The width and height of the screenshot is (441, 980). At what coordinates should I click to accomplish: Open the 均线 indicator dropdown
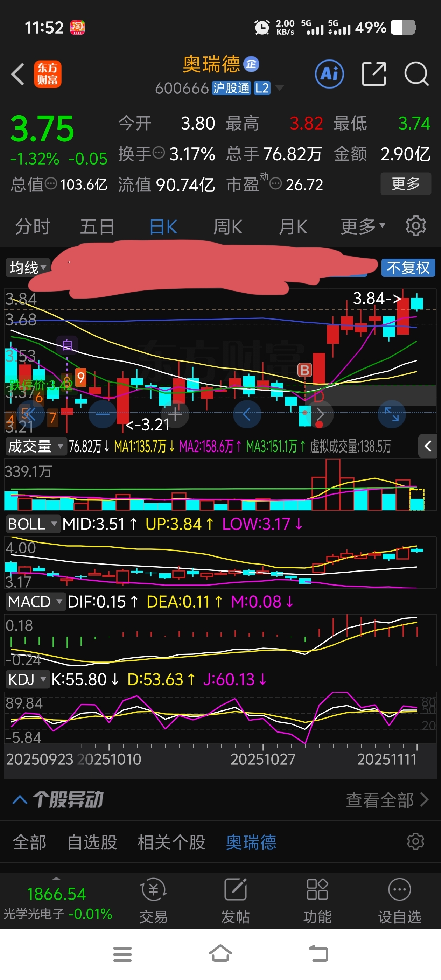click(x=28, y=267)
